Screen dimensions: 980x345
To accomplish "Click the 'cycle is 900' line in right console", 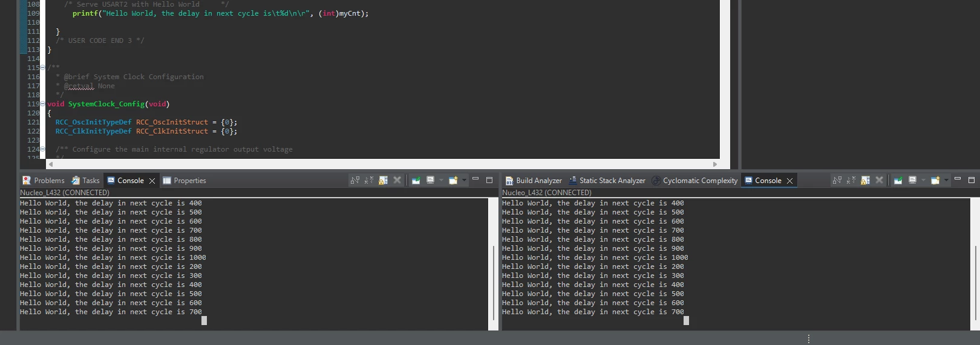I will coord(593,248).
